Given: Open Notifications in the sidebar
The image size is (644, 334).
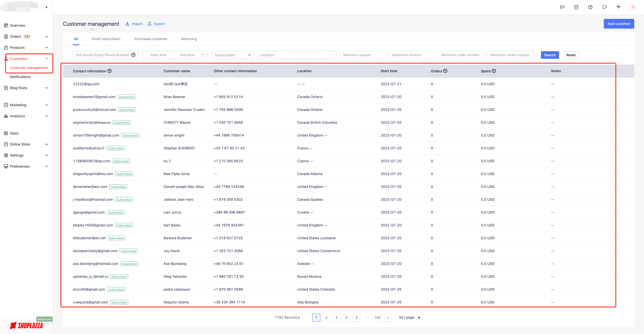Looking at the screenshot, I should (x=20, y=77).
